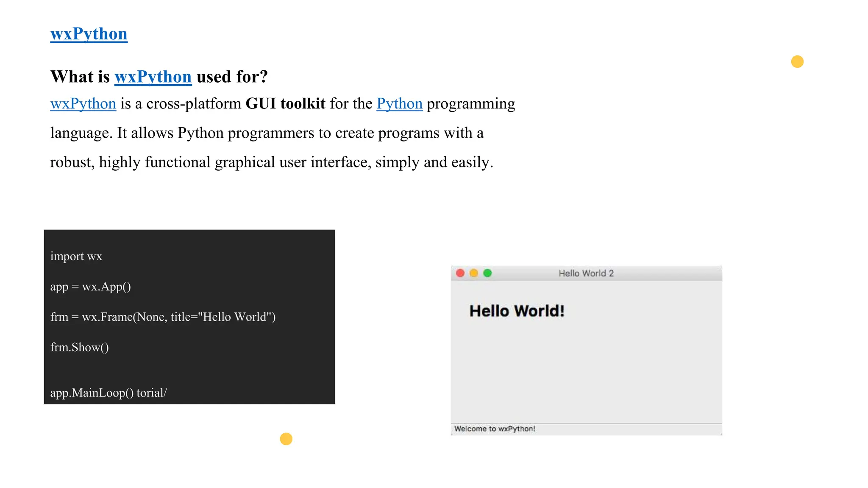The width and height of the screenshot is (868, 488).
Task: Click the bold 'GUI toolkit' text
Action: (x=285, y=103)
